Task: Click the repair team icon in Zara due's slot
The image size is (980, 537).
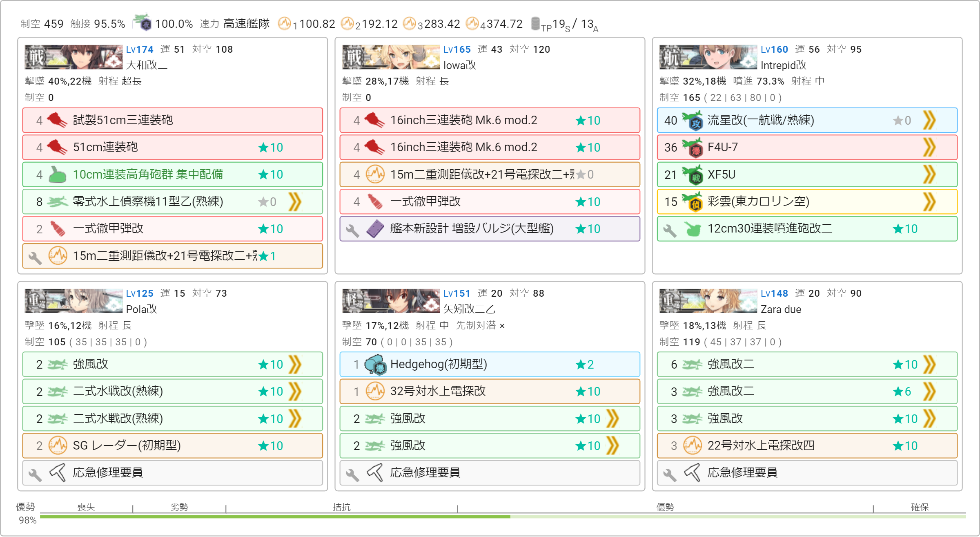Action: [x=692, y=472]
